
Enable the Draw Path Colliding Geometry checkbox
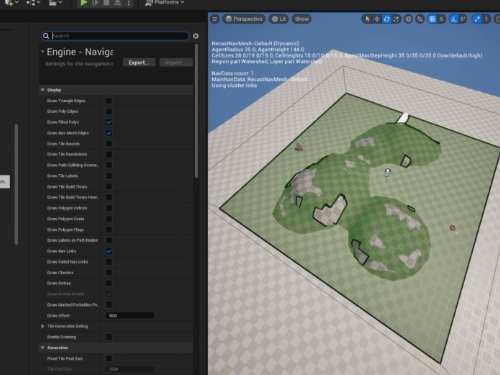pos(109,165)
